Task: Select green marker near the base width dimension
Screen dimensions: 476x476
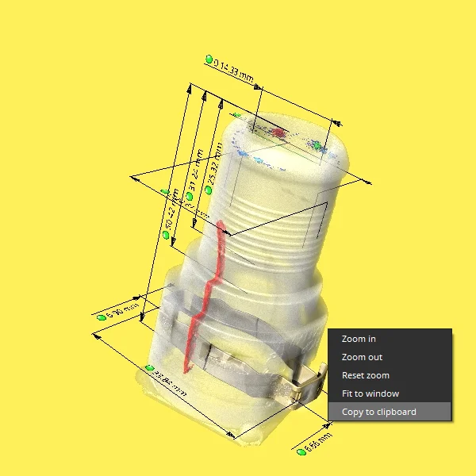Action: [x=150, y=368]
